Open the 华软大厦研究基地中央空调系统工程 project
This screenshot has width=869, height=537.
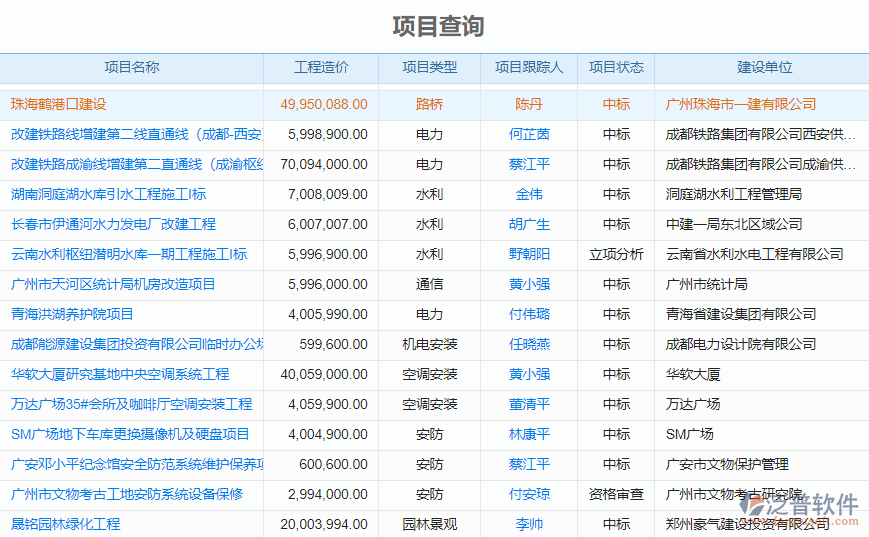(x=120, y=374)
